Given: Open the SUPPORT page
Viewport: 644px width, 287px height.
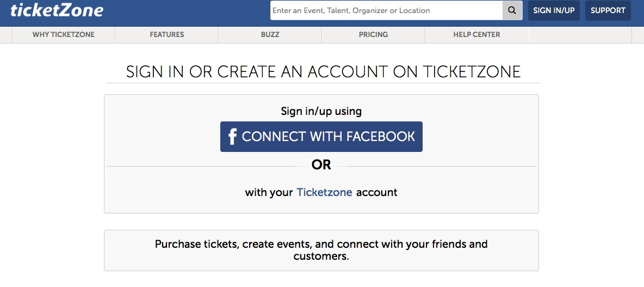Looking at the screenshot, I should 608,11.
